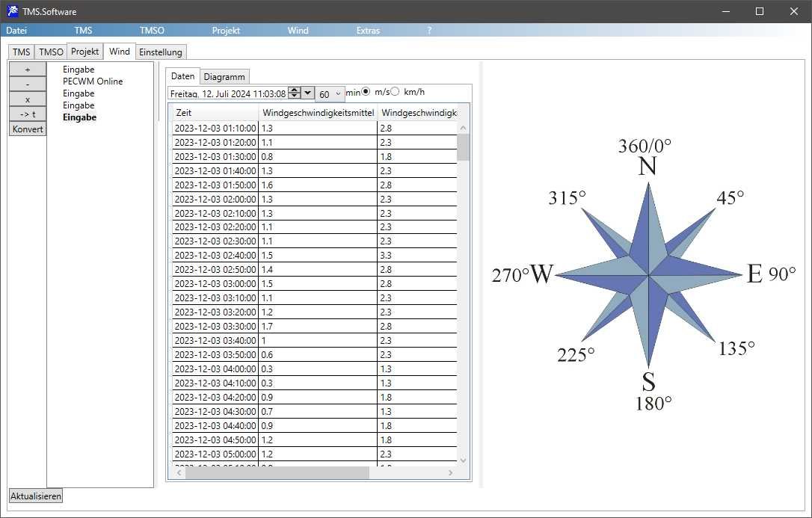812x518 pixels.
Task: Switch to the Einstellung tab
Action: (x=161, y=52)
